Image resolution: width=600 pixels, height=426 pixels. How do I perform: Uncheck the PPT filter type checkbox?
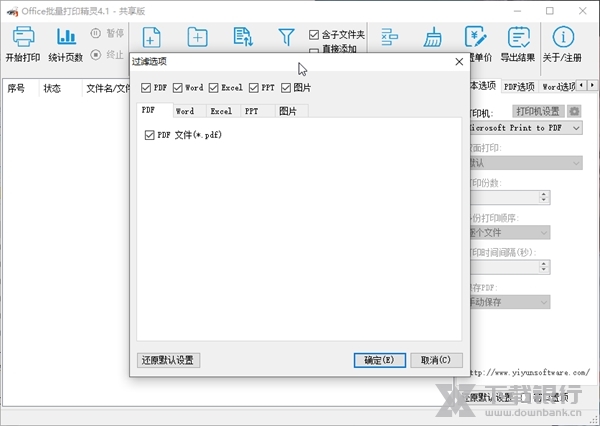tap(254, 88)
